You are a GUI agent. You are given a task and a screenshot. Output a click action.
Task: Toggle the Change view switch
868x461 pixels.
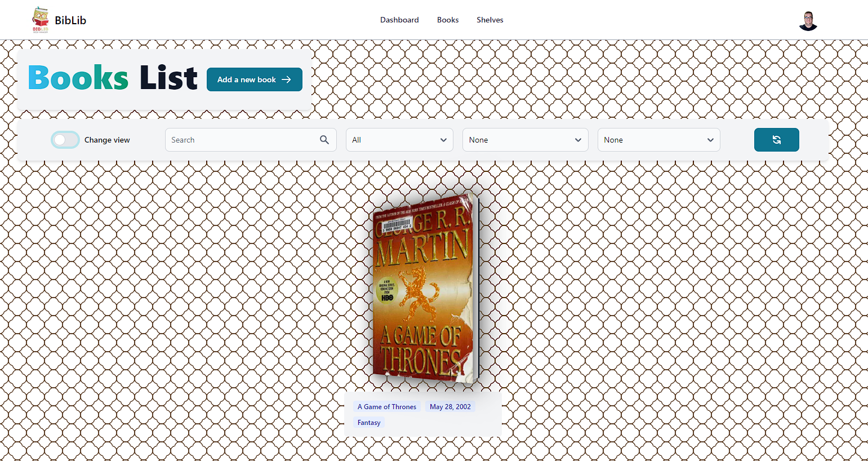(x=65, y=140)
